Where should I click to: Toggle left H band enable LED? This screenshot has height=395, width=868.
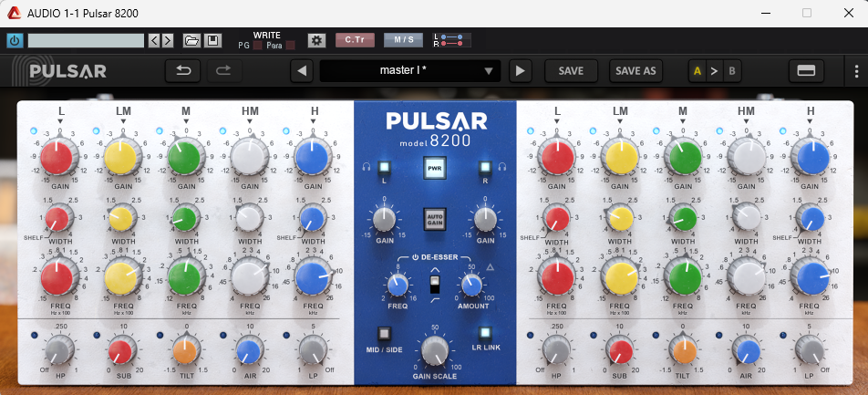point(285,130)
